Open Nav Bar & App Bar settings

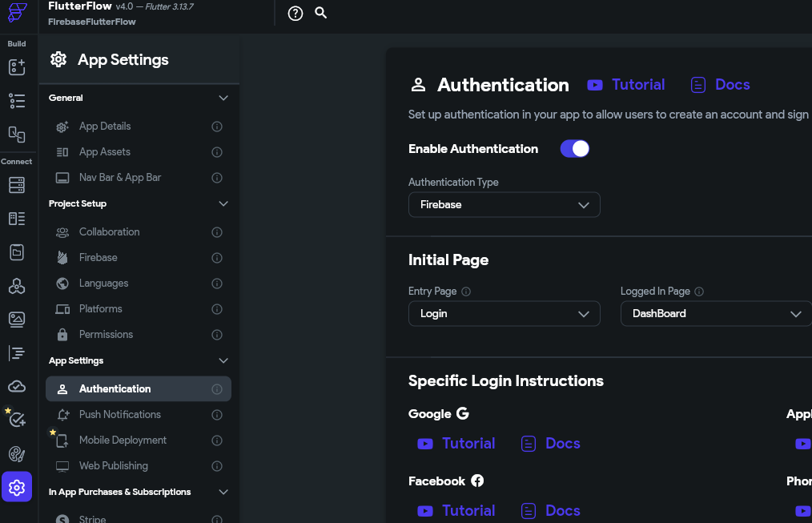tap(139, 178)
